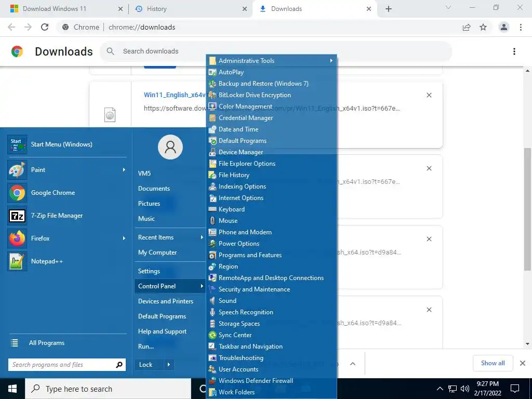This screenshot has width=532, height=399.
Task: Close the downloads bar
Action: coord(523,363)
